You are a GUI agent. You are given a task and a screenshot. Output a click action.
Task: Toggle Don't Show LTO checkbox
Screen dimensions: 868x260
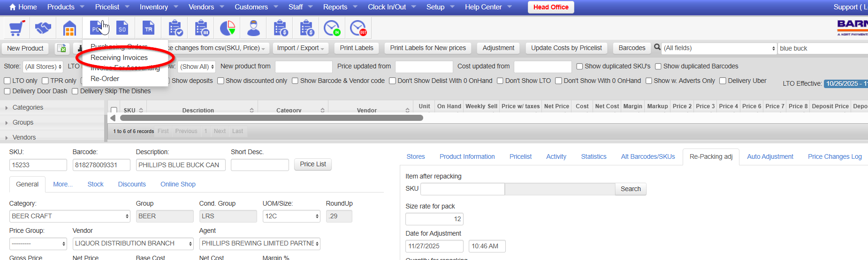500,81
